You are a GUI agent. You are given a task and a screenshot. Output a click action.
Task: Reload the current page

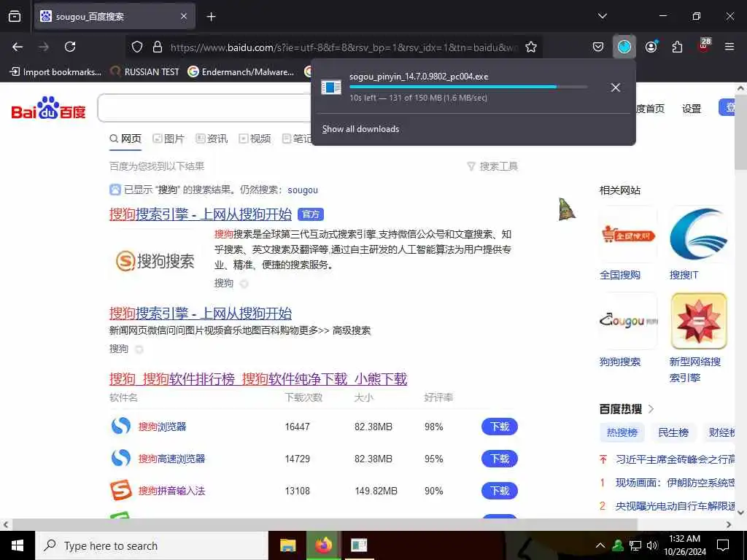coord(70,47)
